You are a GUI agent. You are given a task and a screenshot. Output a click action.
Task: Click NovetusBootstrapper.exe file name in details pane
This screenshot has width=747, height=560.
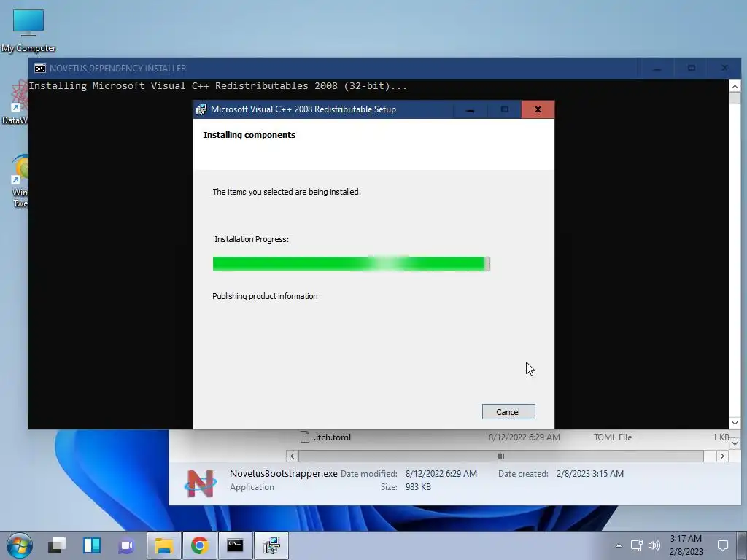click(284, 473)
